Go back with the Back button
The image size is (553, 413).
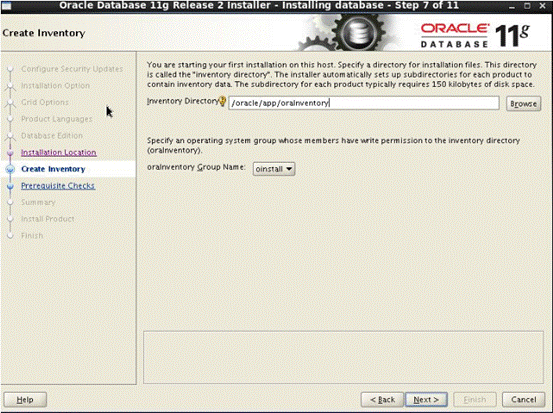pos(382,400)
